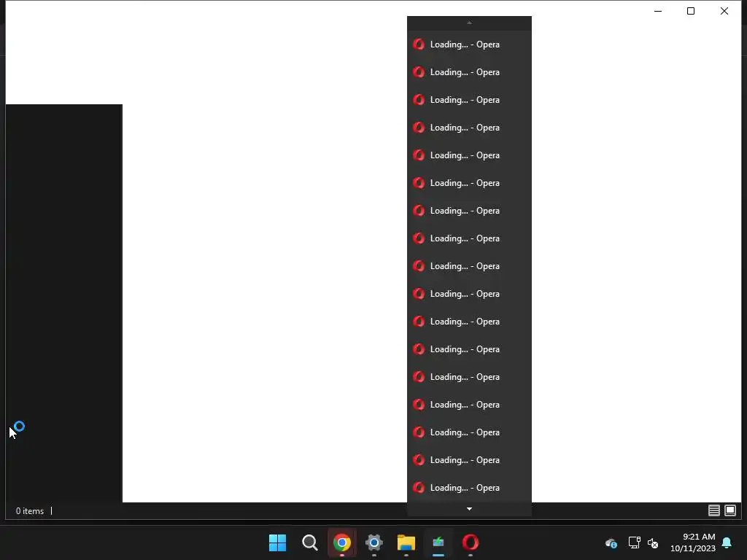
Task: Open Settings from the taskbar
Action: coord(374,542)
